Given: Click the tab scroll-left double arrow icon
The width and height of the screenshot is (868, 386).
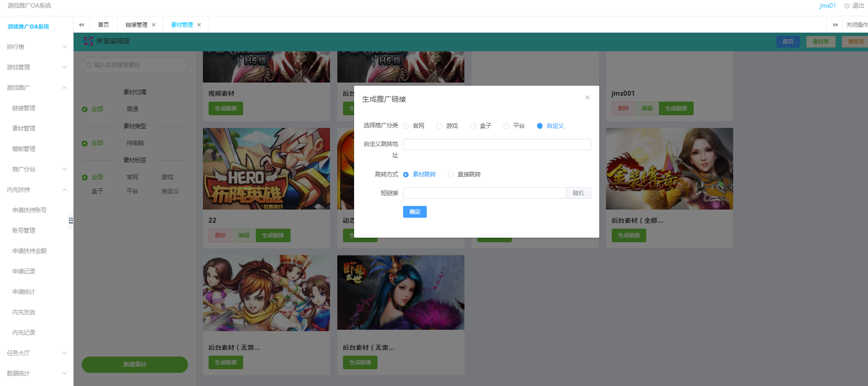Looking at the screenshot, I should 81,25.
